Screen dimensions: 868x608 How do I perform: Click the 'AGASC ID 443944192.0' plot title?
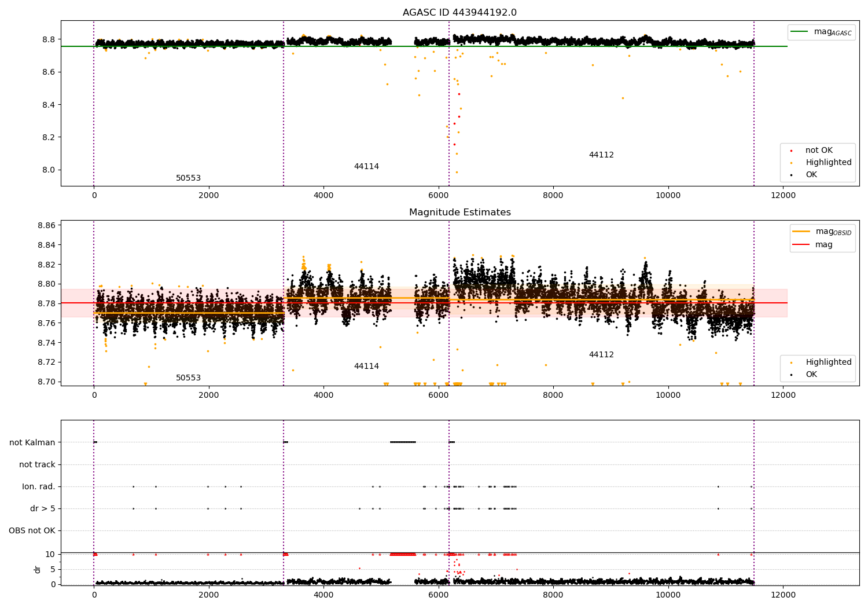pyautogui.click(x=460, y=13)
